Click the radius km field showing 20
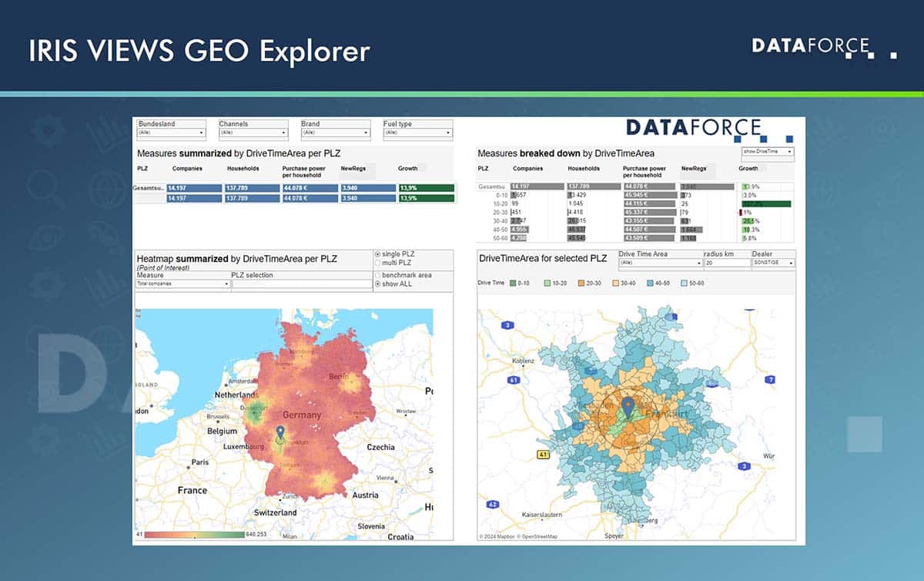 [x=727, y=263]
